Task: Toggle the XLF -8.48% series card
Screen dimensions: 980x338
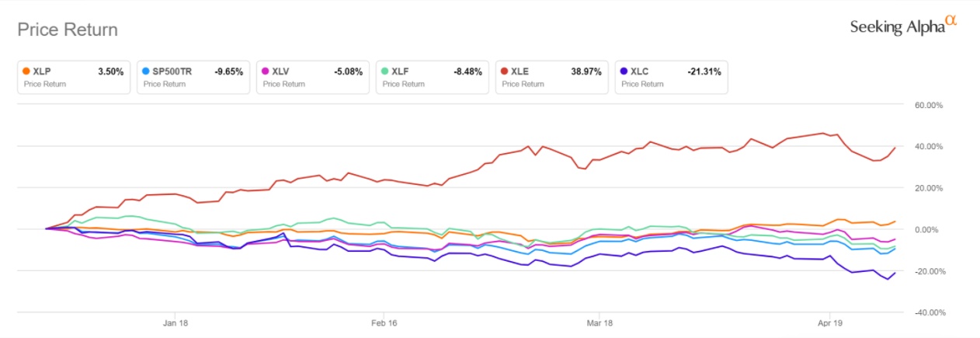Action: pyautogui.click(x=432, y=77)
